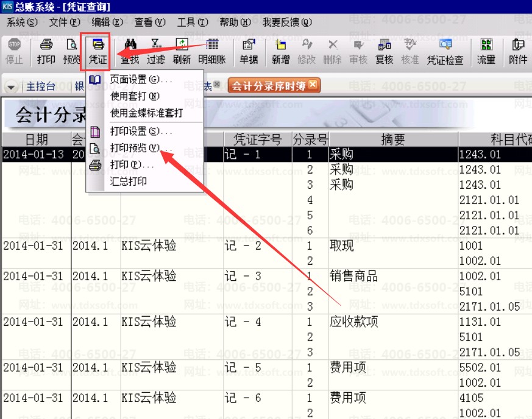The image size is (532, 419).
Task: Open 附件 (Attachment) from the toolbar
Action: [x=517, y=51]
